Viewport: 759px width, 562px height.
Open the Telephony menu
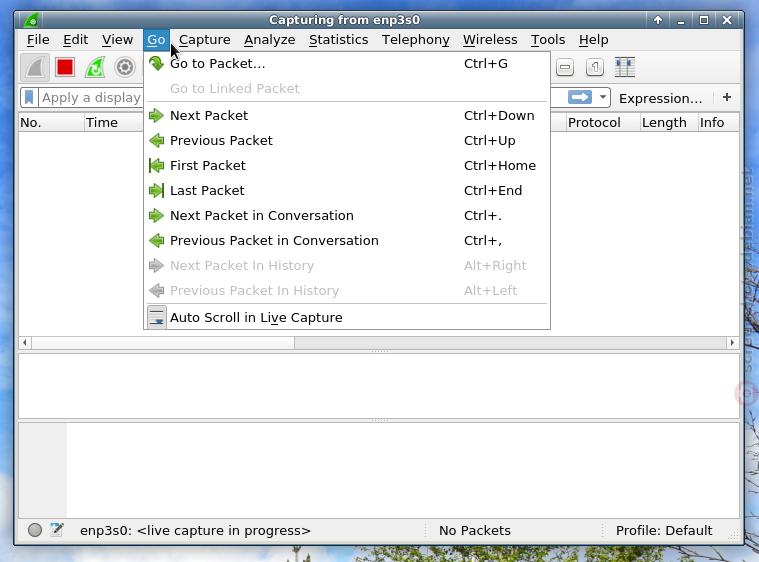coord(415,40)
